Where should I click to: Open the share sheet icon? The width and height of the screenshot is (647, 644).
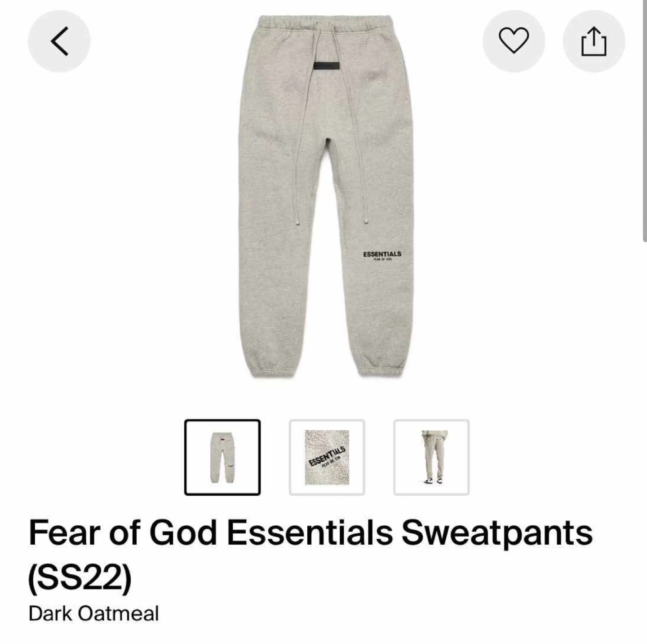coord(594,41)
